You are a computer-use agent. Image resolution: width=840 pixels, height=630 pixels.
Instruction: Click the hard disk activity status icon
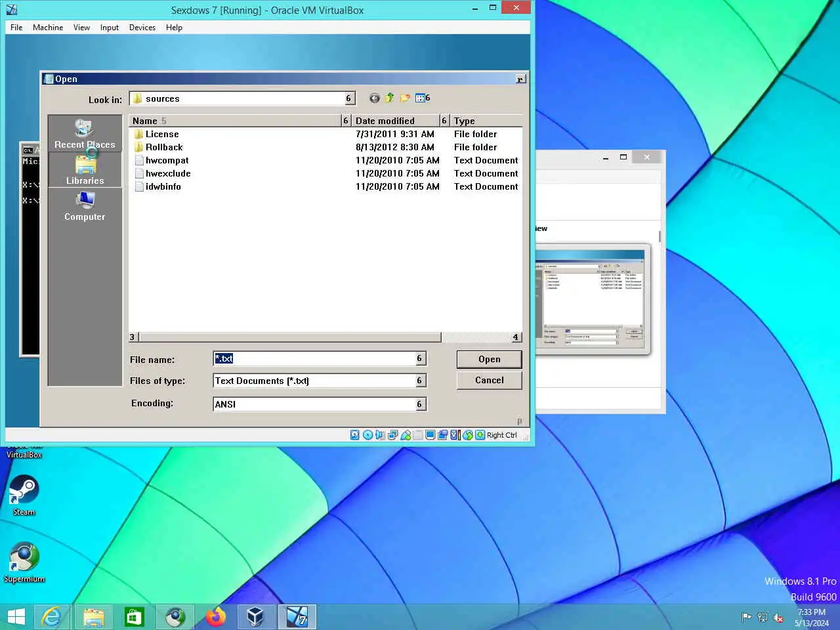[x=355, y=435]
